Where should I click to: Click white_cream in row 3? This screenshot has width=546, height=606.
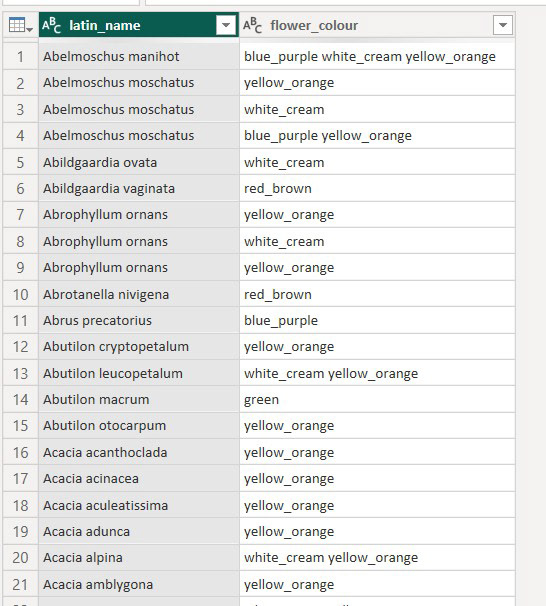point(377,109)
